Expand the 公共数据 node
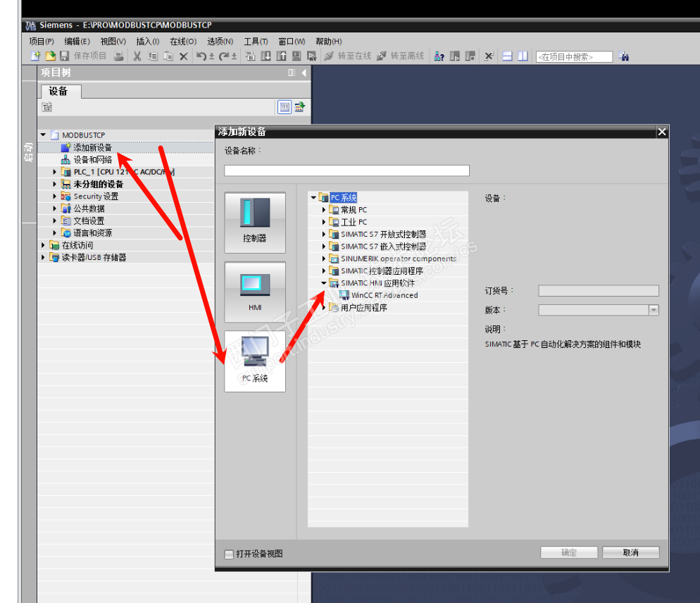This screenshot has width=700, height=603. tap(54, 208)
